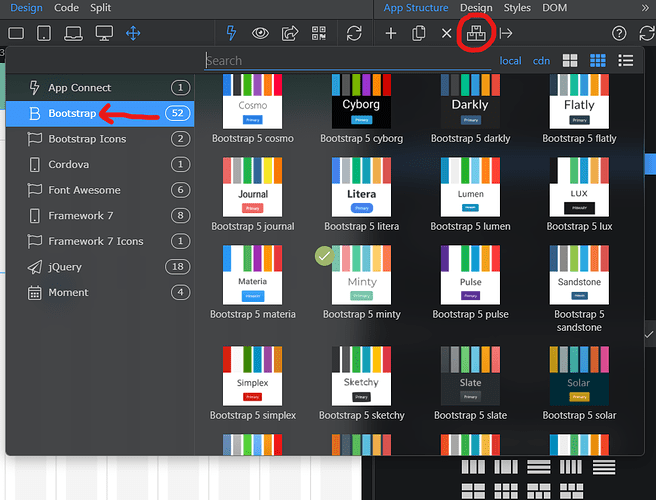This screenshot has height=500, width=656.
Task: Select the Bootstrap 5 materia theme
Action: 252,275
